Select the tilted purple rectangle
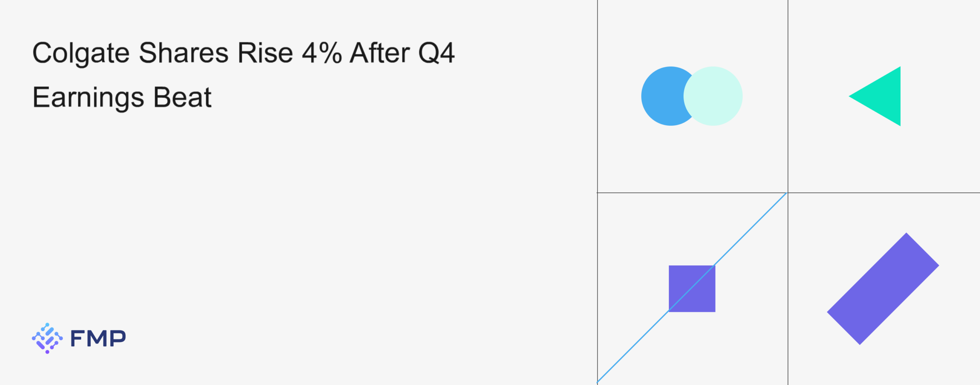980x385 pixels. tap(883, 288)
